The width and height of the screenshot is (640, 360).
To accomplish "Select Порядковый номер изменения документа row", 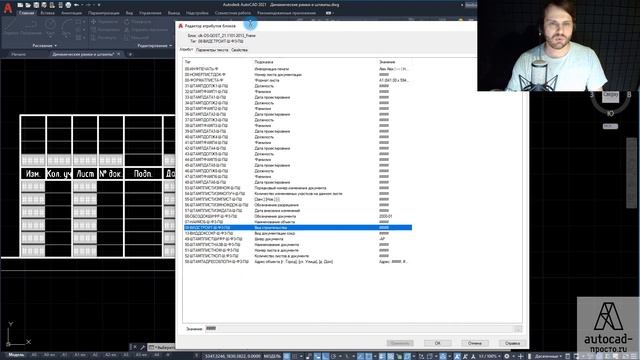I will (x=298, y=188).
